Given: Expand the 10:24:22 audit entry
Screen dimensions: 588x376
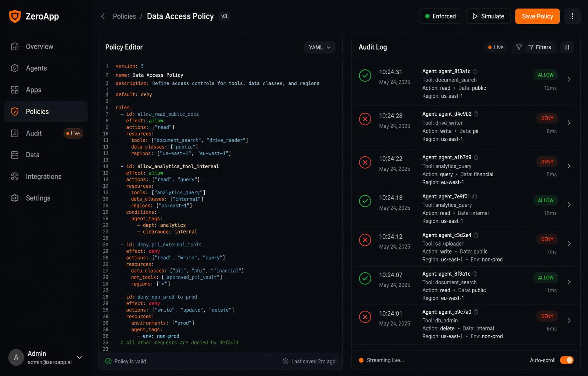Looking at the screenshot, I should click(x=569, y=166).
